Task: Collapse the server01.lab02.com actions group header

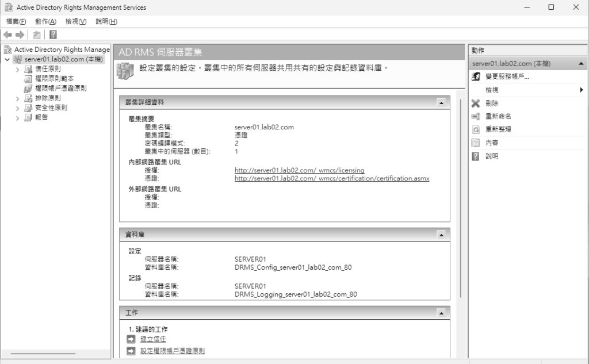Action: click(581, 63)
